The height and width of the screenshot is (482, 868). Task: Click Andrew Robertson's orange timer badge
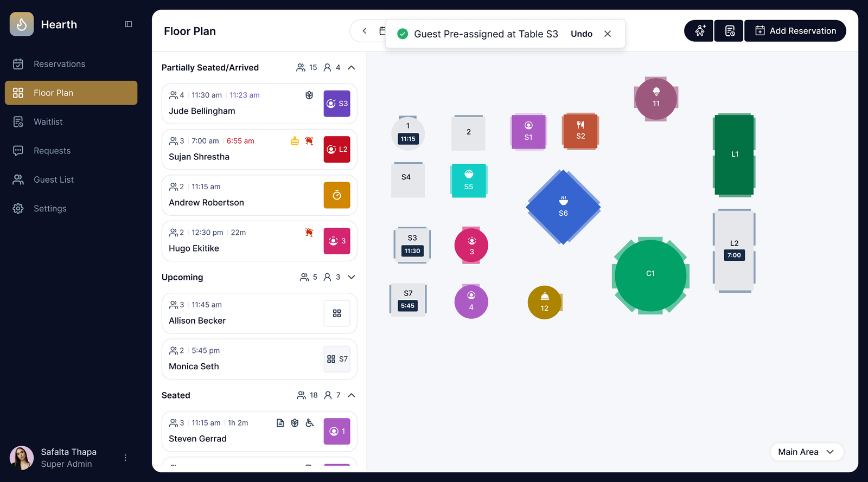point(337,195)
